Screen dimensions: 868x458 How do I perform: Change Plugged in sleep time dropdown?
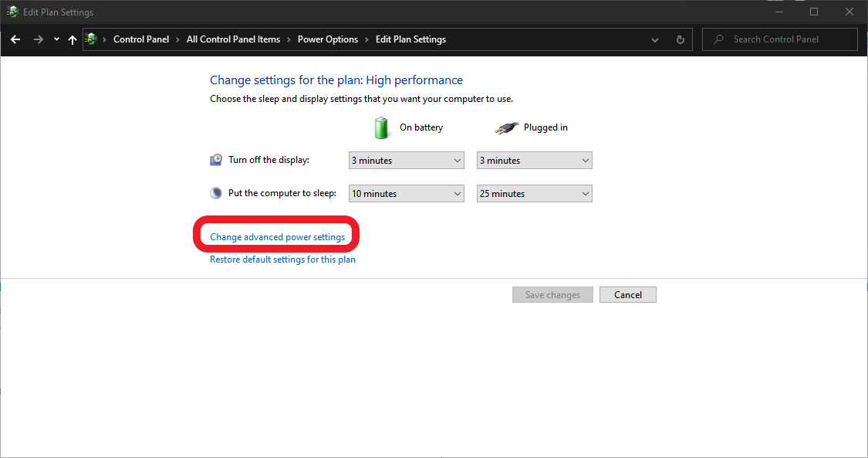534,194
